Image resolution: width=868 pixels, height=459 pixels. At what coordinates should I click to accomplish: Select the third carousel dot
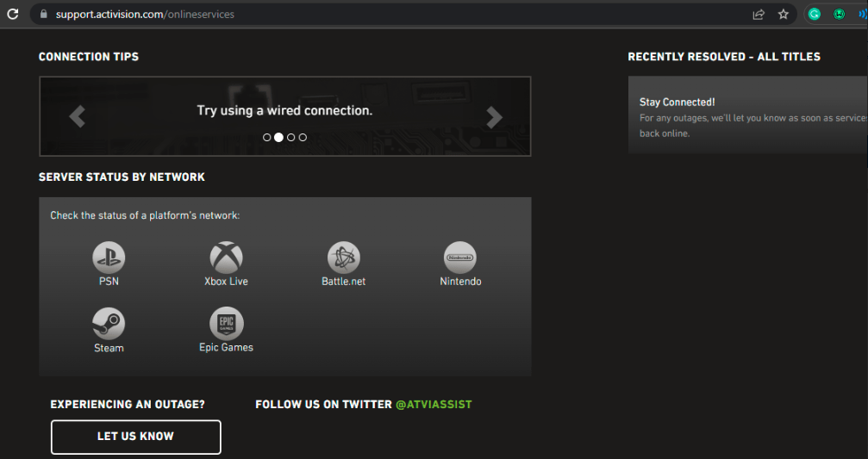[x=291, y=137]
